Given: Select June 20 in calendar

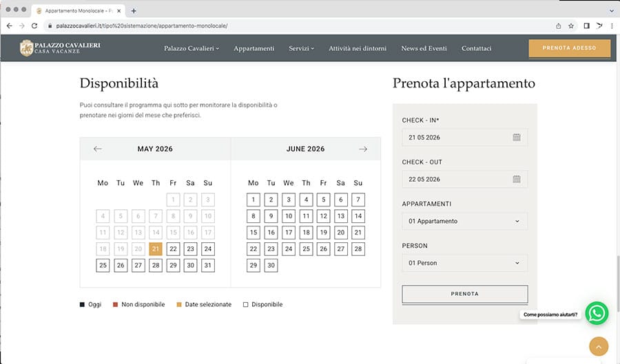Looking at the screenshot, I should pyautogui.click(x=341, y=232).
